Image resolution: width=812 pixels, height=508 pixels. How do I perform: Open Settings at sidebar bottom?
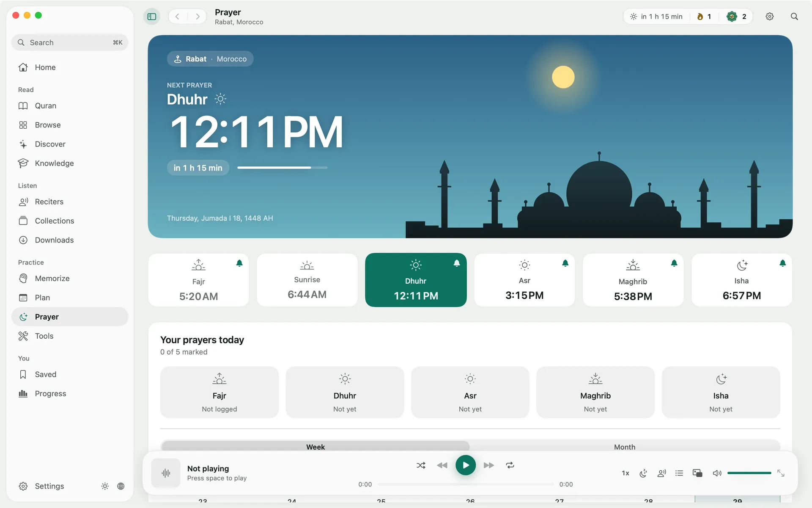pyautogui.click(x=41, y=486)
